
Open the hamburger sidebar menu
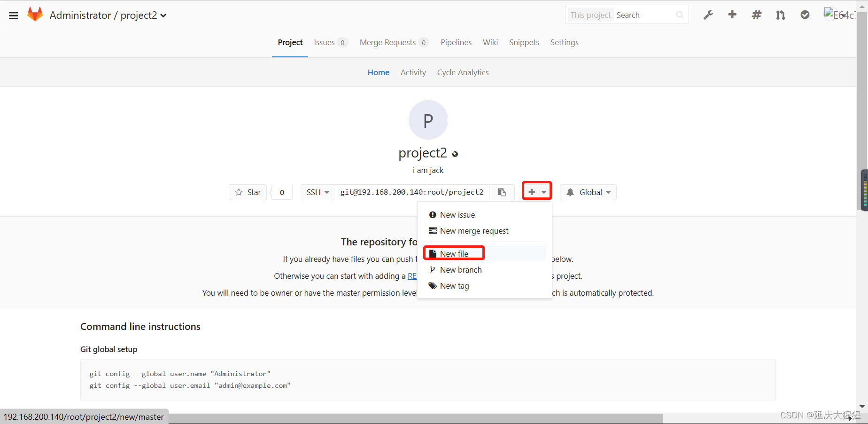click(14, 16)
